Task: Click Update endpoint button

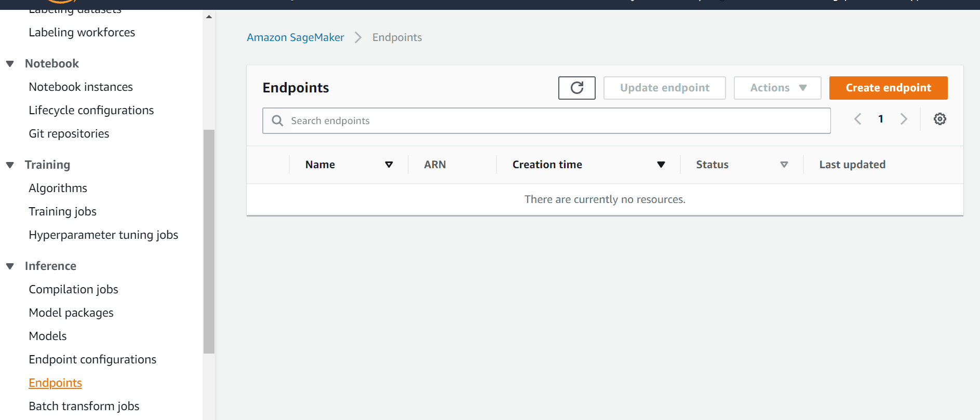Action: 664,88
